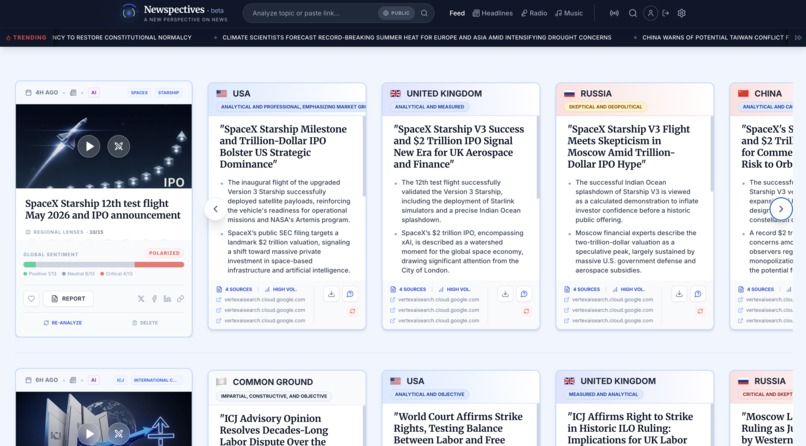Download the United Kingdom perspective card

click(505, 294)
